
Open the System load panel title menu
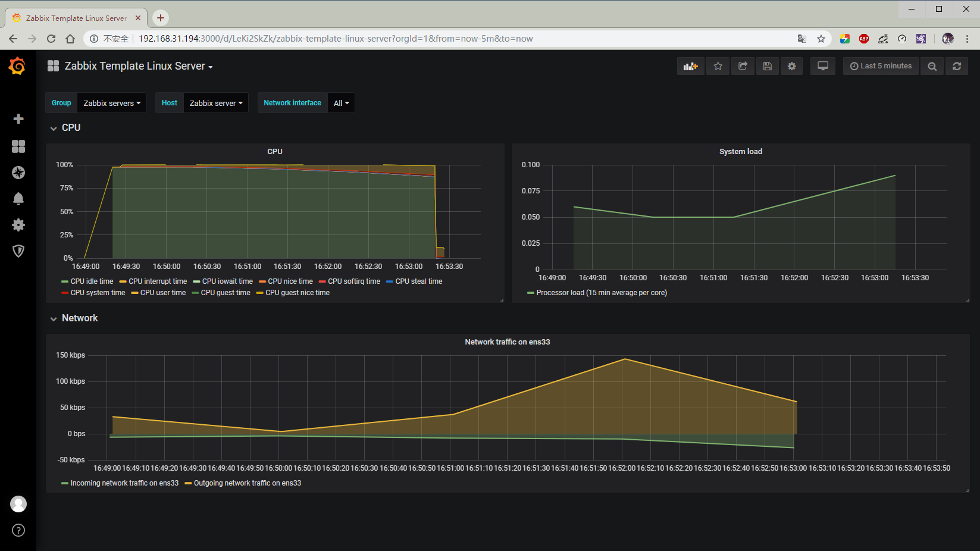point(740,152)
